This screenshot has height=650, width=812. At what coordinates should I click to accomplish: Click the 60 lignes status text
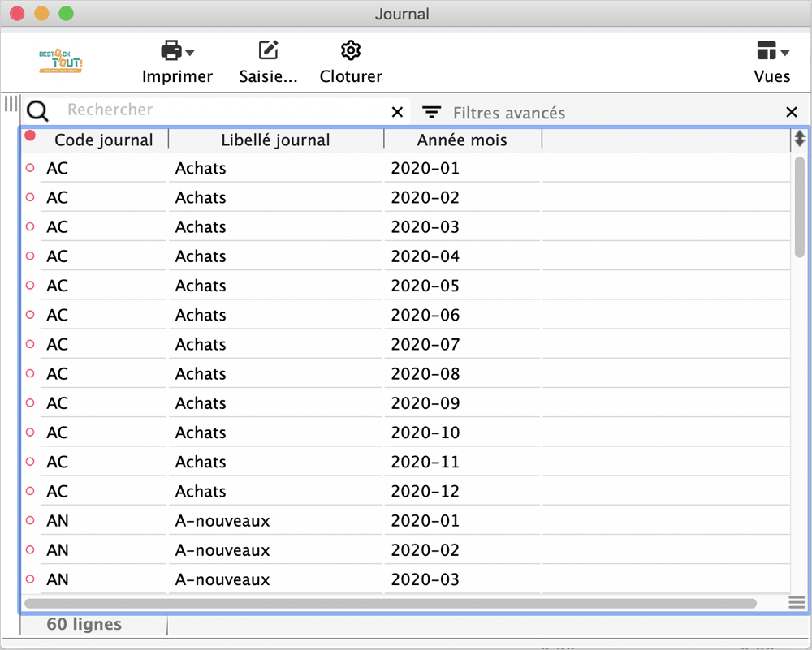tap(84, 624)
